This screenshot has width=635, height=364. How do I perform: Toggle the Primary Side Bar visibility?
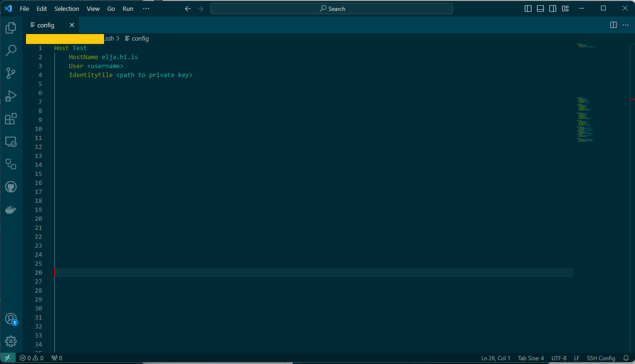528,8
